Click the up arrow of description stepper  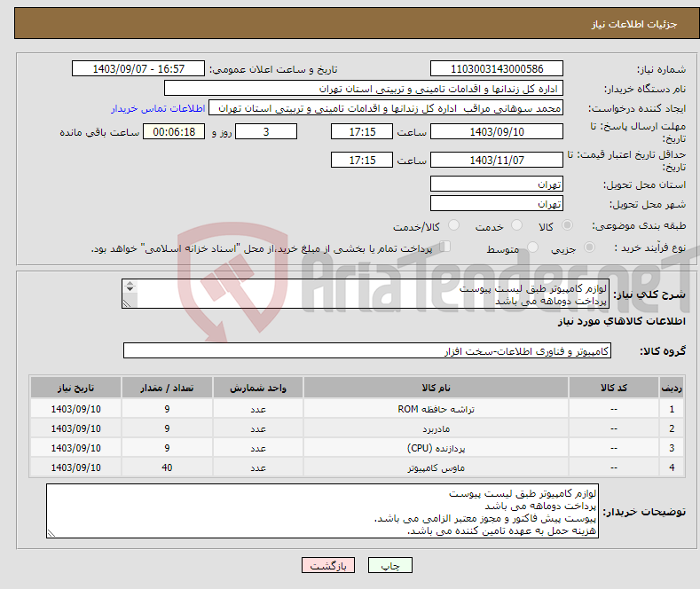pyautogui.click(x=130, y=283)
